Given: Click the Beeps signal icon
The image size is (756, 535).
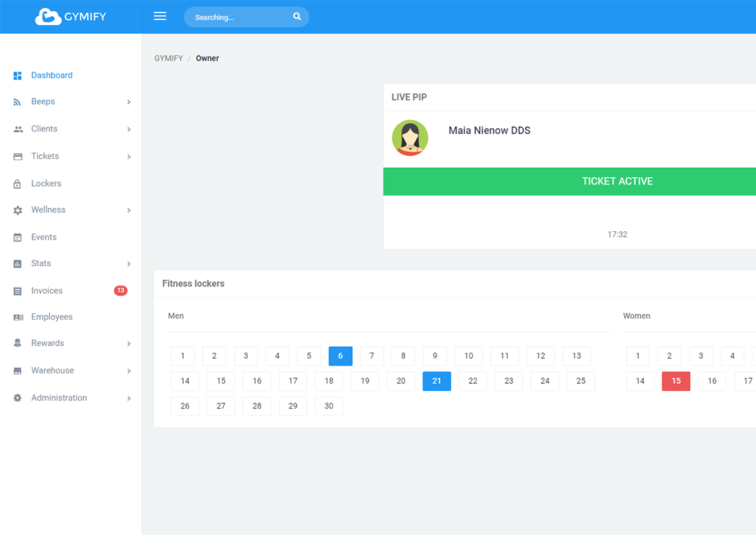Looking at the screenshot, I should tap(17, 102).
